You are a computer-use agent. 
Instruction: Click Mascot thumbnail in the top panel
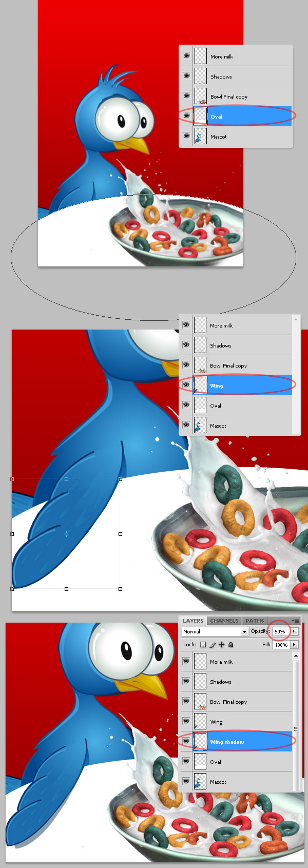[x=200, y=137]
